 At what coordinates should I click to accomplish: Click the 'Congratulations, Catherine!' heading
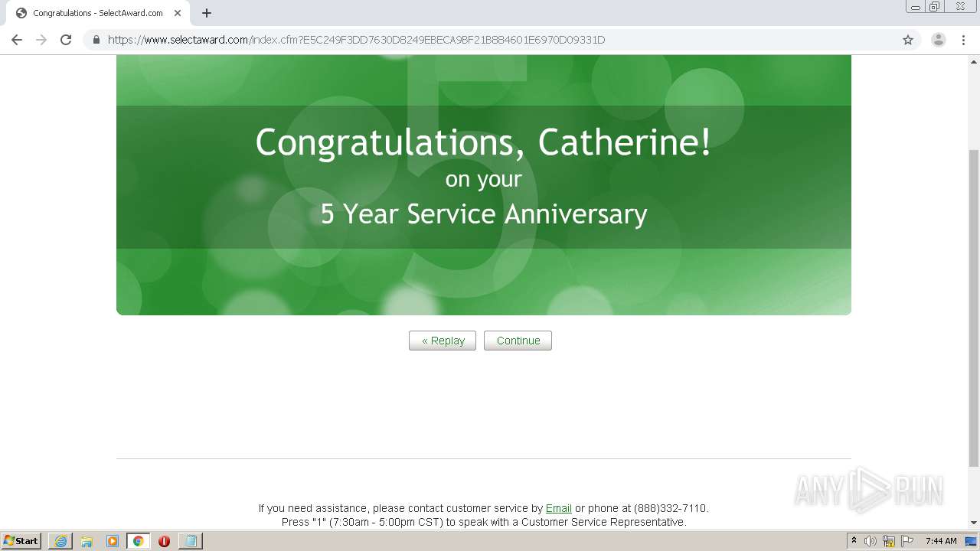click(483, 142)
